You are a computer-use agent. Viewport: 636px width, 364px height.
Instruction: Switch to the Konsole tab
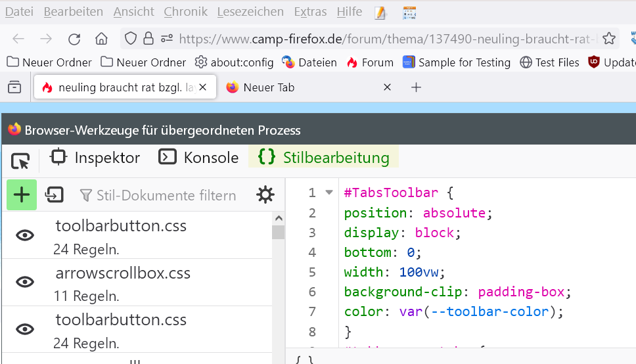[x=198, y=158]
